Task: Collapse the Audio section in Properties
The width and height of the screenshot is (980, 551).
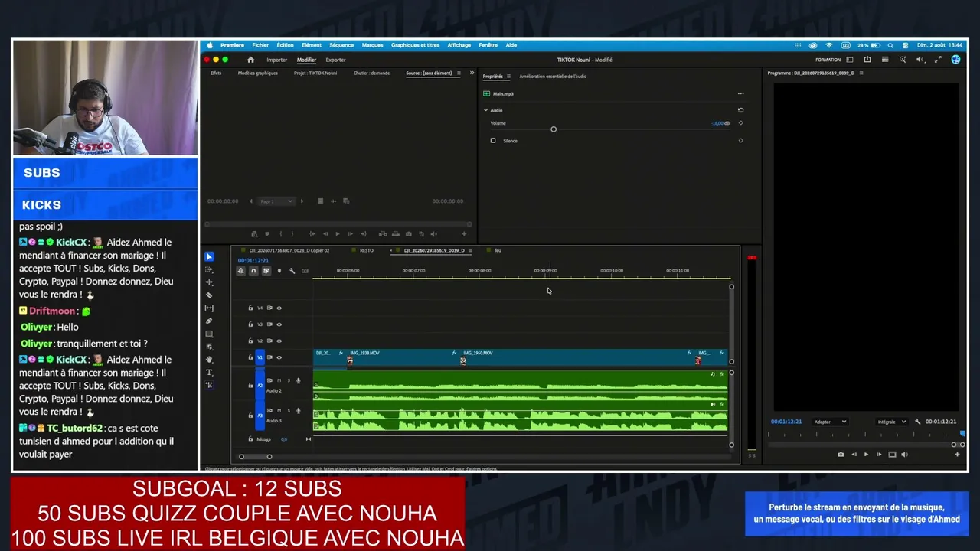Action: click(485, 110)
